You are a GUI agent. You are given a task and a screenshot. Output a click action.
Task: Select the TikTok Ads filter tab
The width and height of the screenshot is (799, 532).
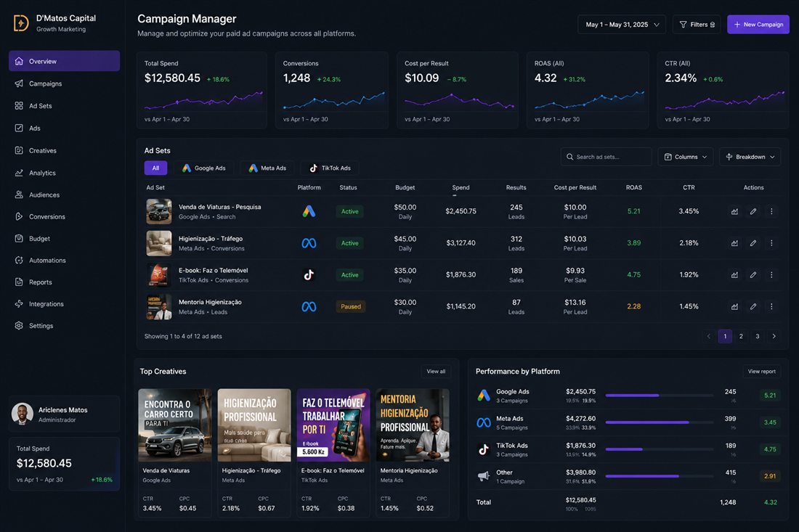click(330, 168)
